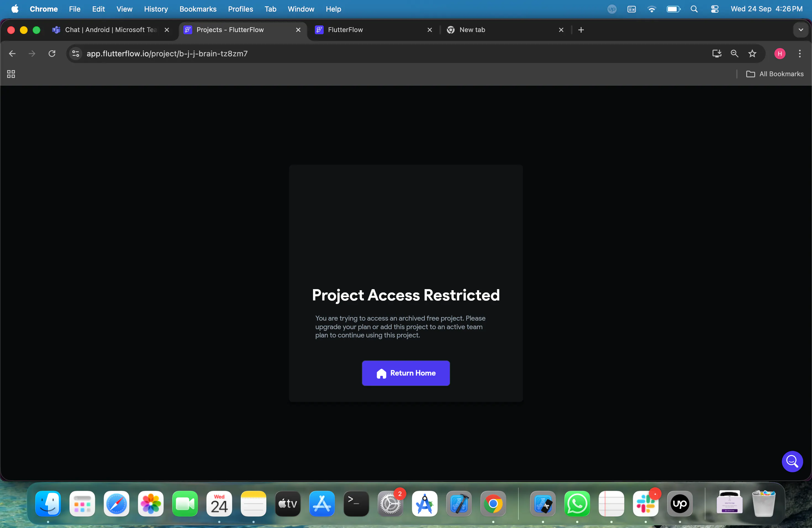Open Calendar from the dock

(x=219, y=503)
